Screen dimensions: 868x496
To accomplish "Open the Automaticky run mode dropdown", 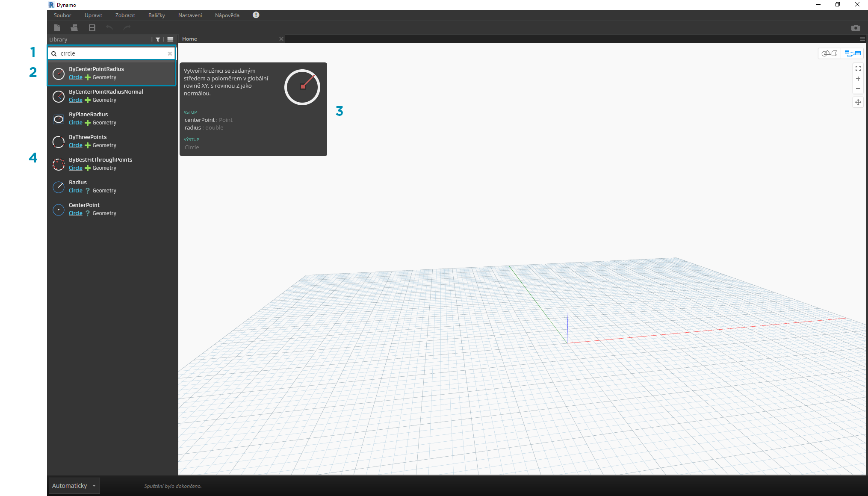I will tap(74, 486).
